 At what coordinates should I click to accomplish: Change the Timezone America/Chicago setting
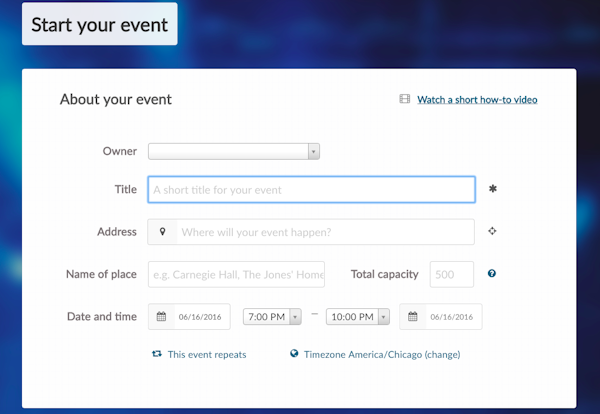(x=382, y=355)
